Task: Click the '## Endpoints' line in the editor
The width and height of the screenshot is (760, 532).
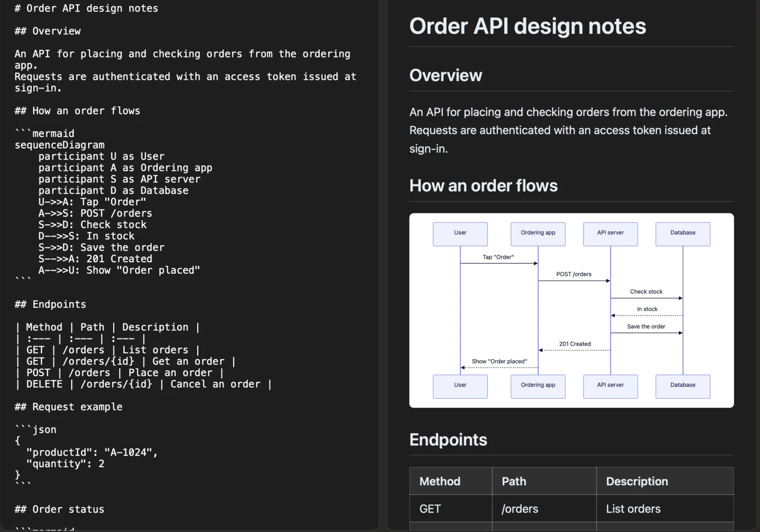Action: click(50, 304)
